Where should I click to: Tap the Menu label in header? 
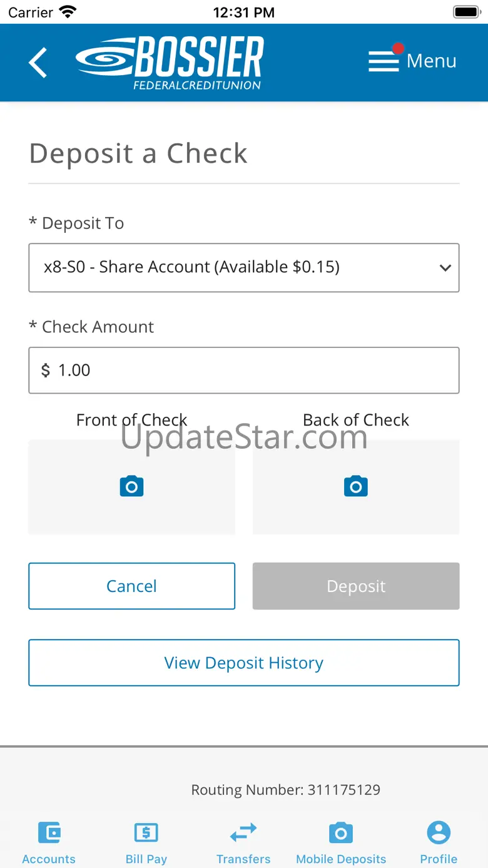pyautogui.click(x=432, y=61)
